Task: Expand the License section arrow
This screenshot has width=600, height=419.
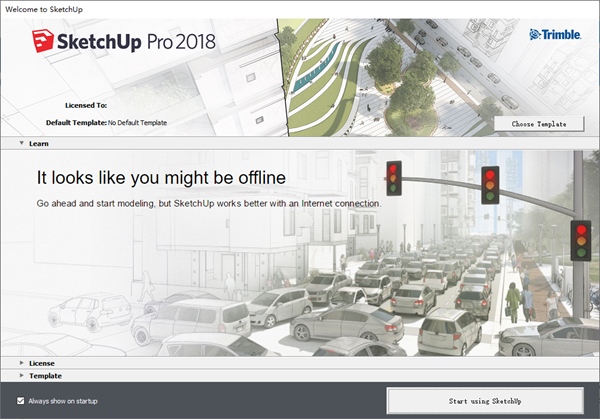Action: pyautogui.click(x=22, y=363)
